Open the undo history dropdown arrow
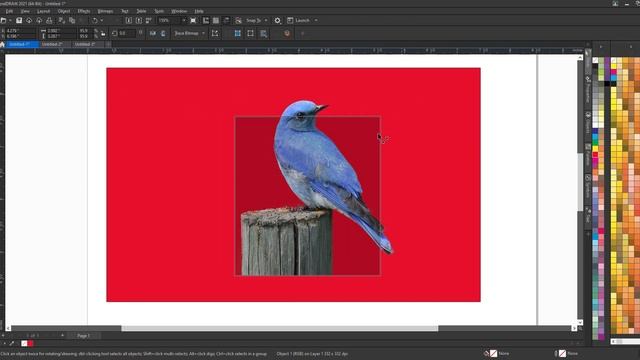Screen dimensions: 640x360 tap(102, 20)
